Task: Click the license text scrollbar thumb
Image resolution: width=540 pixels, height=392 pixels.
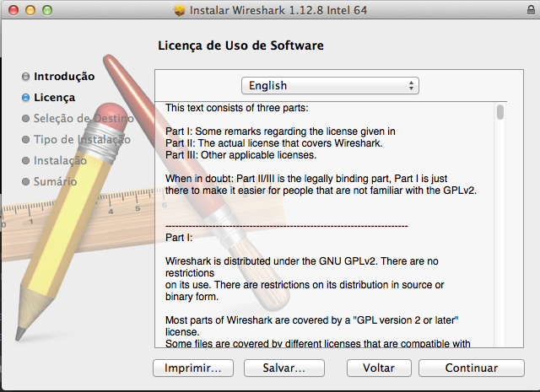Action: click(501, 112)
